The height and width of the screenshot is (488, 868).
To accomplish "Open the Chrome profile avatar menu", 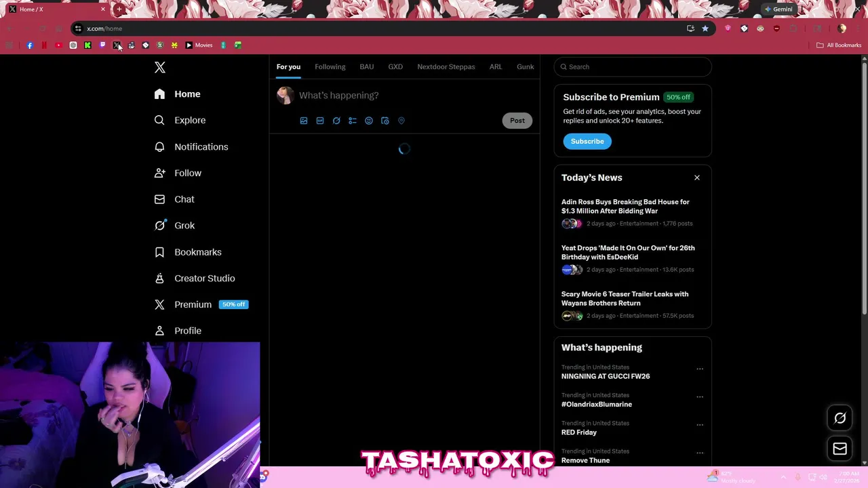I will click(842, 28).
